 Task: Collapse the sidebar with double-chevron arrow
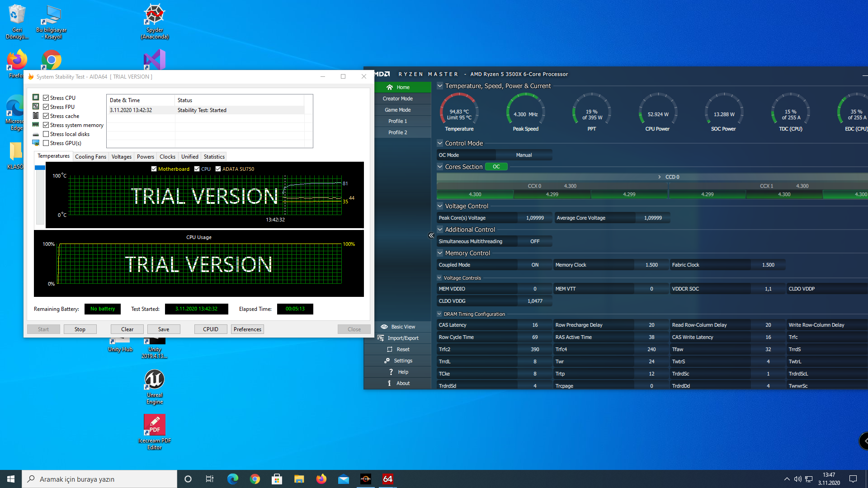coord(431,235)
